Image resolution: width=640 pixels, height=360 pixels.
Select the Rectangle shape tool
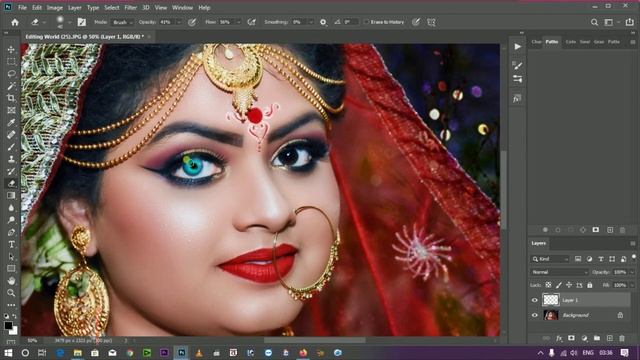11,269
